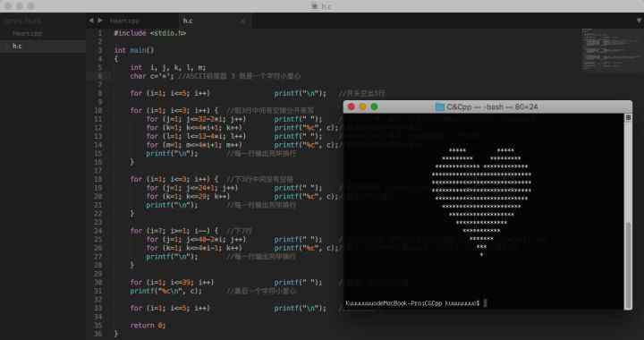The height and width of the screenshot is (340, 644).
Task: Switch to the heart.cpp tab
Action: coord(124,21)
